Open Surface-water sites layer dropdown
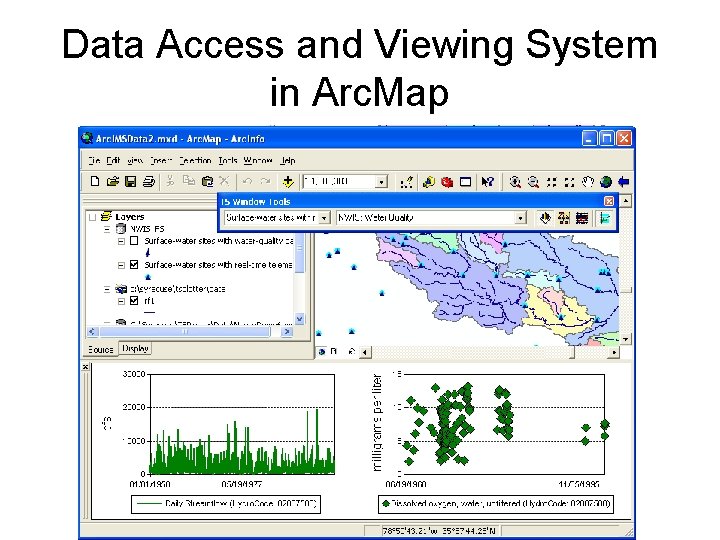This screenshot has height=540, width=720. 324,218
